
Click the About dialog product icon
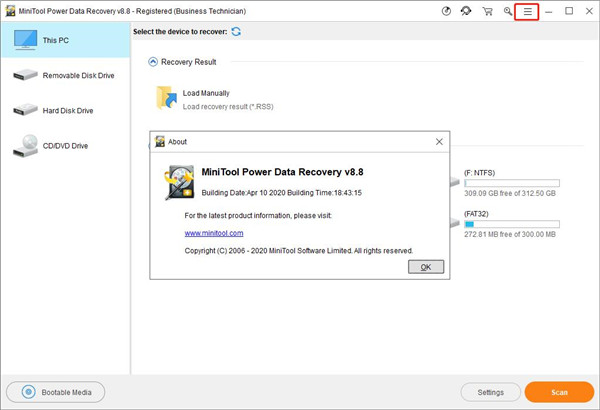[179, 182]
